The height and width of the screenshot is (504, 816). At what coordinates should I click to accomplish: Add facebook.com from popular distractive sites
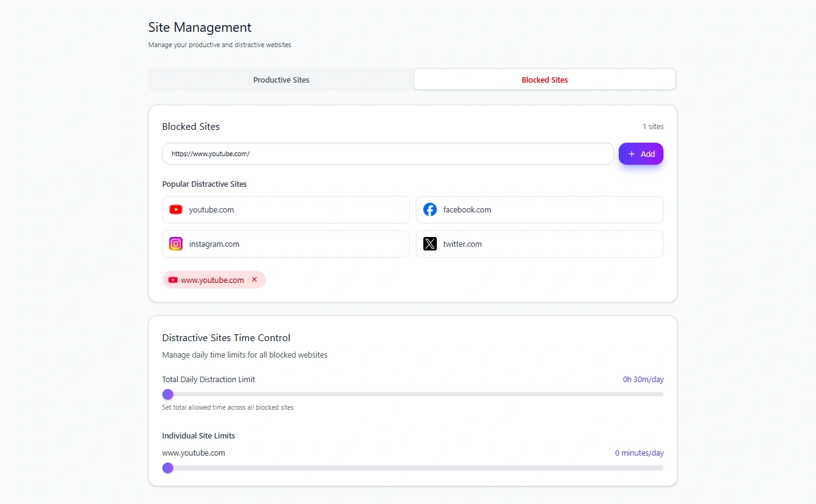coord(540,209)
